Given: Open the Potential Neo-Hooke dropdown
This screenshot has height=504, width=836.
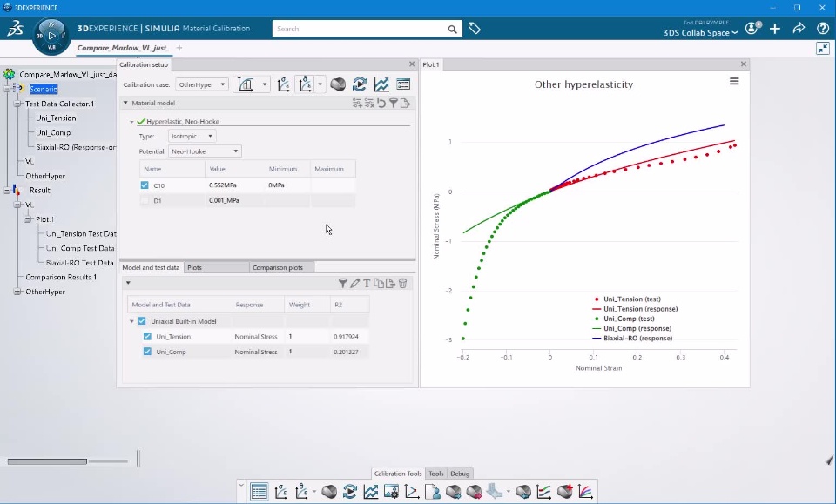Looking at the screenshot, I should (x=205, y=151).
